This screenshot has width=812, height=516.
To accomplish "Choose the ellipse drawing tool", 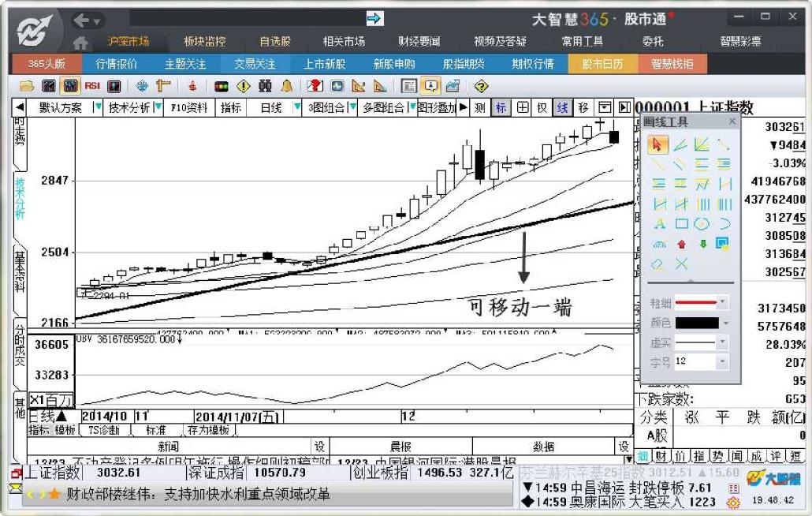I will pos(702,224).
